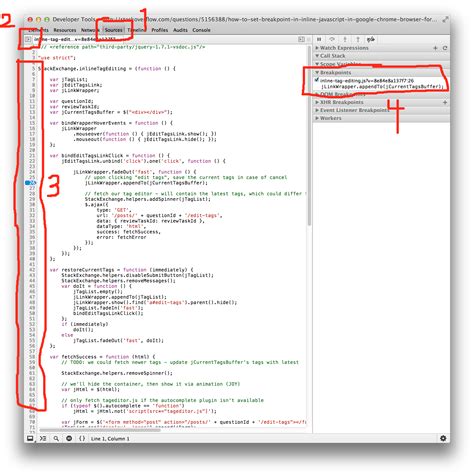
Task: Click the 'success: fetchSuccess,' code line
Action: [129, 232]
